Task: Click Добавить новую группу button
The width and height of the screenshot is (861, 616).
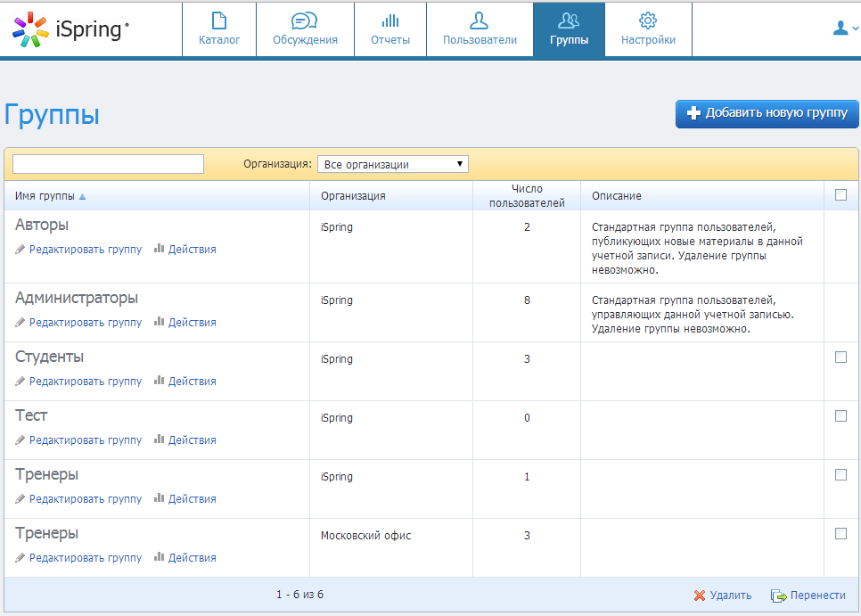Action: (x=767, y=113)
